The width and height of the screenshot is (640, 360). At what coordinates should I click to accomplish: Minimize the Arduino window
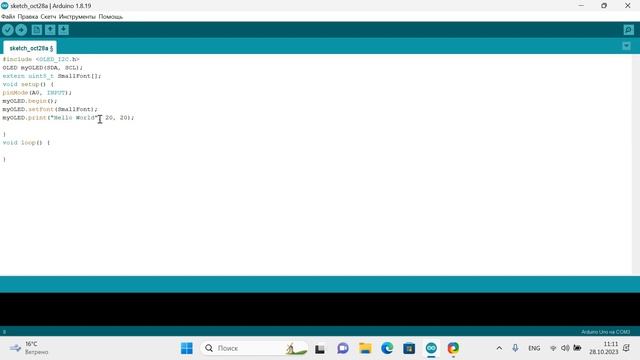(581, 6)
